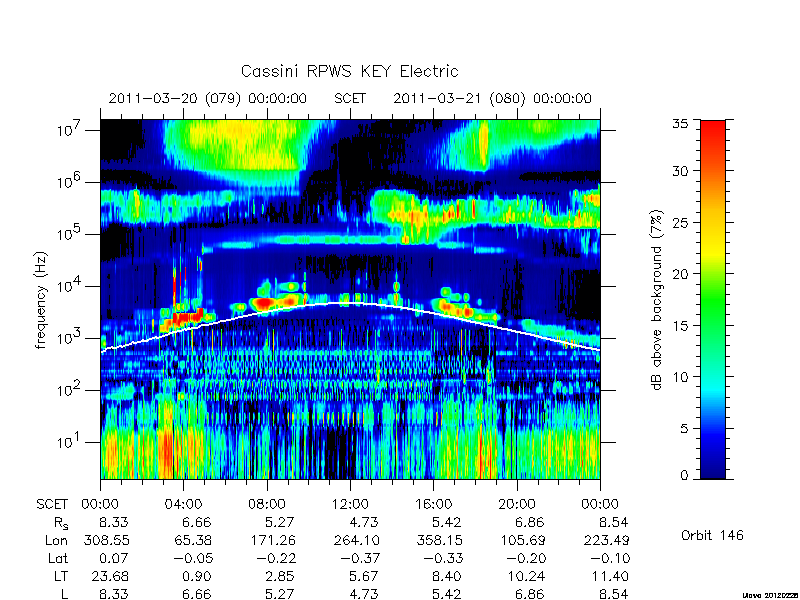Select Lat value -0.05
Viewport: 800px width, 600px height.
[193, 558]
